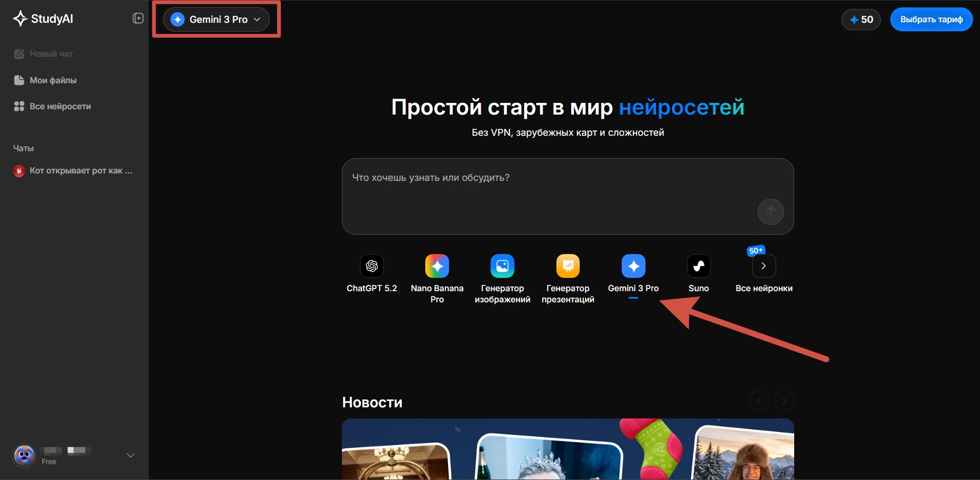980x480 pixels.
Task: Collapse the sidebar panel icon
Action: coord(138,19)
